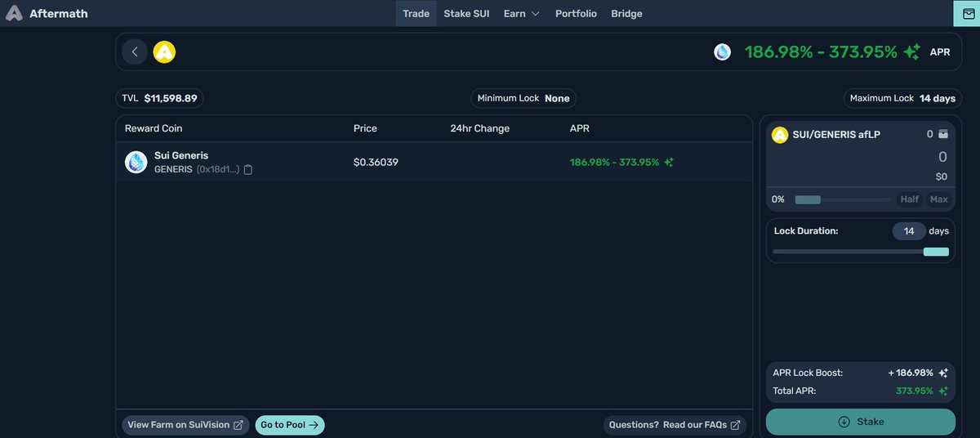Open the Trade tab

pyautogui.click(x=416, y=13)
